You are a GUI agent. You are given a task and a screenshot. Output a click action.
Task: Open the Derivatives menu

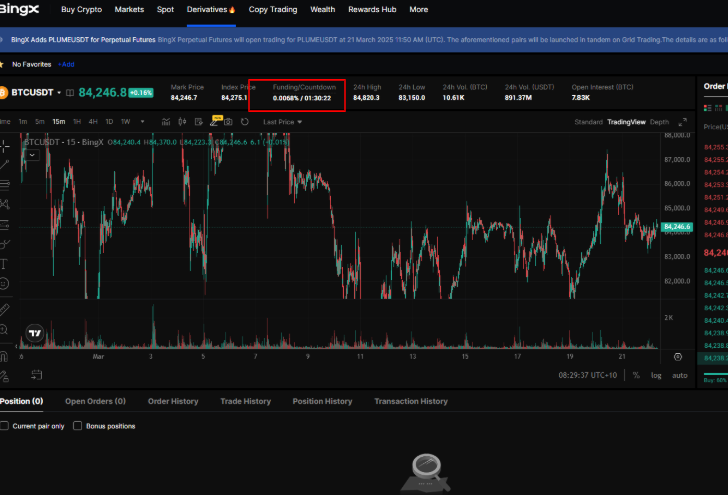pyautogui.click(x=211, y=9)
